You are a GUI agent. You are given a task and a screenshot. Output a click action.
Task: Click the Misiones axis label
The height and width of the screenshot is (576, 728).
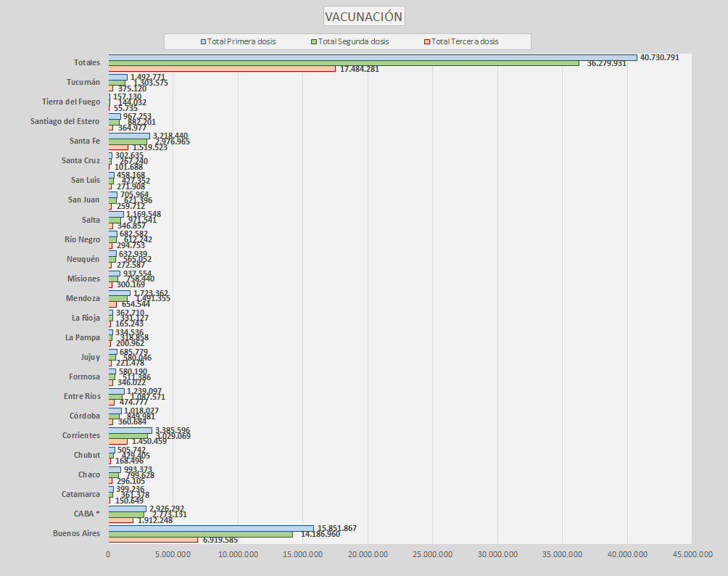[x=83, y=279]
